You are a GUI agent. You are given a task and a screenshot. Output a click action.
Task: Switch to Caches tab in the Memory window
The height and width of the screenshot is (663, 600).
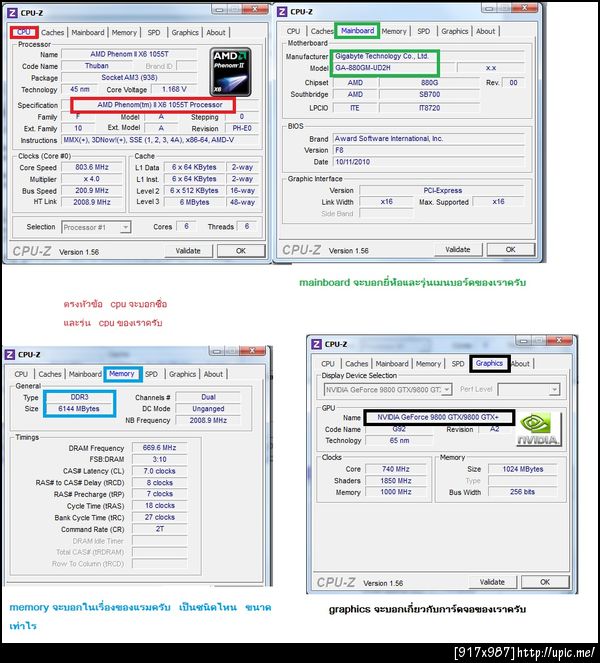tap(50, 374)
